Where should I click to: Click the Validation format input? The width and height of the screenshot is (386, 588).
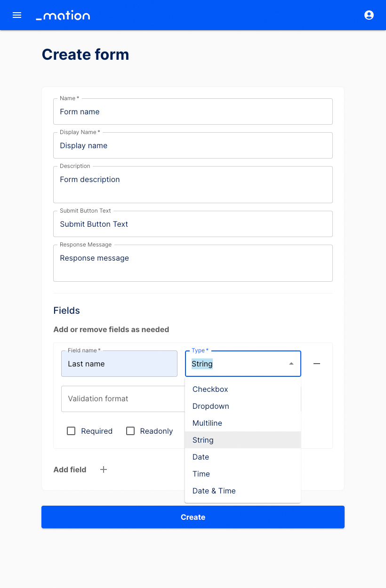[x=123, y=399]
